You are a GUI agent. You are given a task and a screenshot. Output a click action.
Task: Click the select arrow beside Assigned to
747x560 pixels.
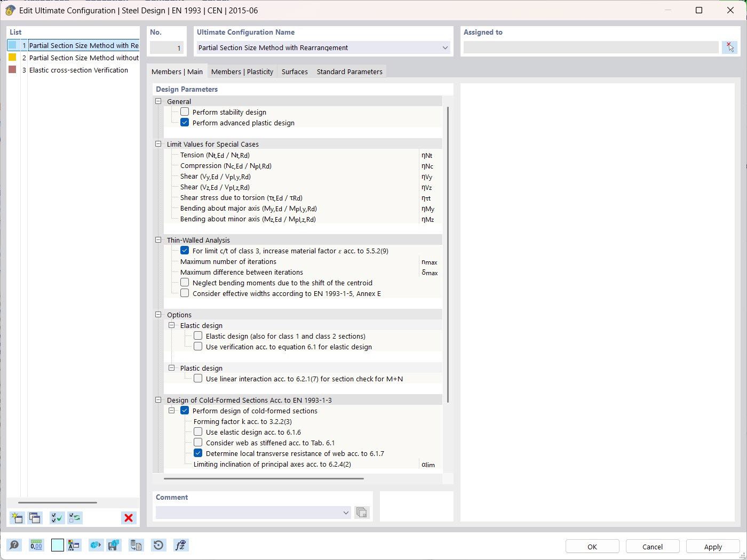point(729,47)
